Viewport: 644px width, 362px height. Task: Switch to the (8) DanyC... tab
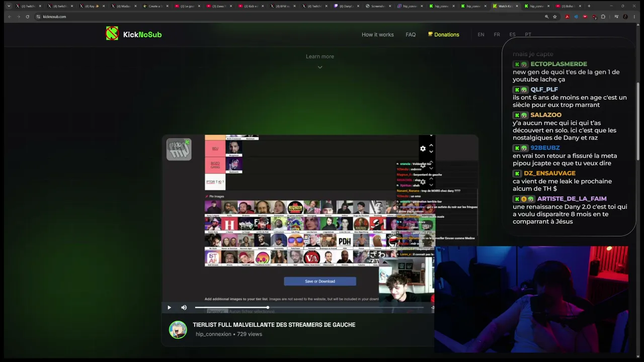(x=348, y=6)
